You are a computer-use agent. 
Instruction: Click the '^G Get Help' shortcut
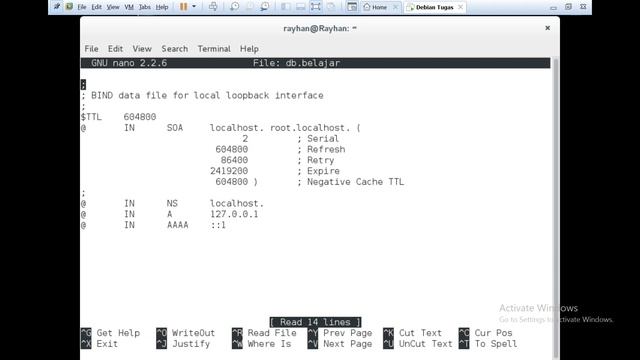tap(110, 333)
